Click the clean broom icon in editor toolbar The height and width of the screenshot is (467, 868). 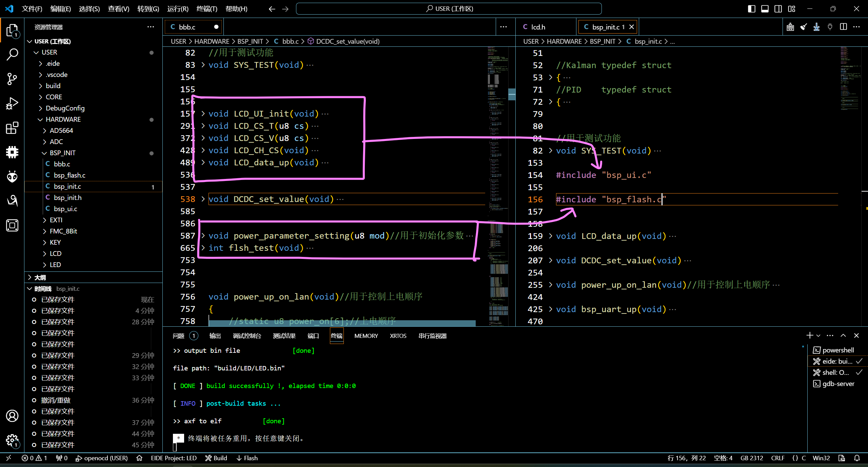804,27
